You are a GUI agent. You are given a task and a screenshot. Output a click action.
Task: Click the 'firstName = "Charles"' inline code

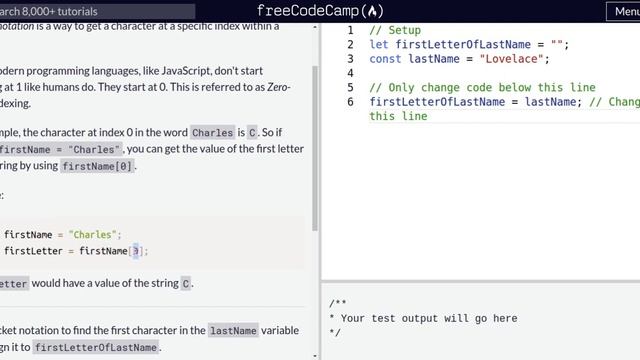pyautogui.click(x=61, y=149)
